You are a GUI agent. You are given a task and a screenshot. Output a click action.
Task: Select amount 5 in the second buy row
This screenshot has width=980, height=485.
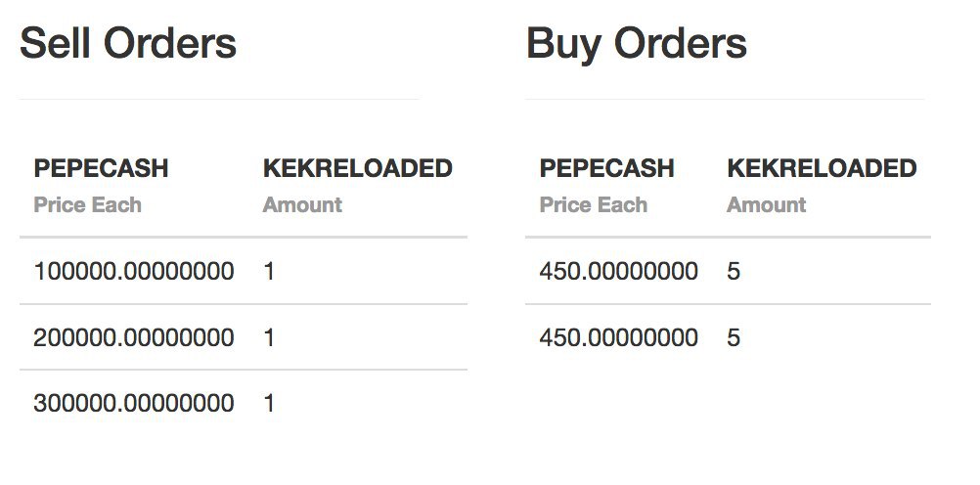734,337
